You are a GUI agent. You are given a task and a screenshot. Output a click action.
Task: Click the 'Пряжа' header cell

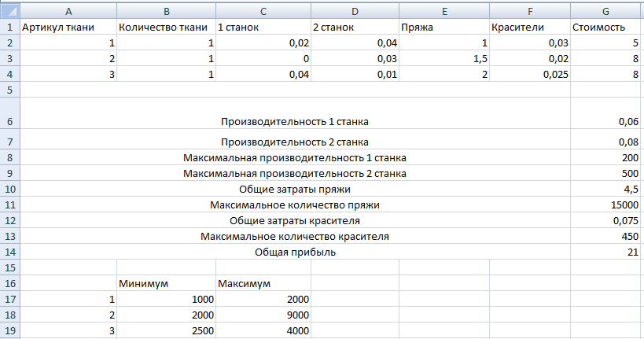pyautogui.click(x=444, y=27)
